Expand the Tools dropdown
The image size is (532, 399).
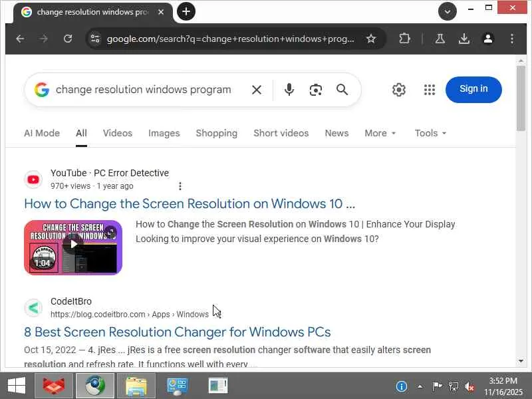coord(430,133)
